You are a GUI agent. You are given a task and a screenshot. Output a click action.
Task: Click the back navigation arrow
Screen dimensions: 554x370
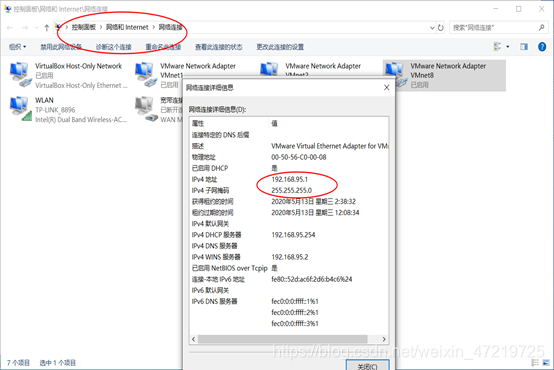tap(10, 28)
